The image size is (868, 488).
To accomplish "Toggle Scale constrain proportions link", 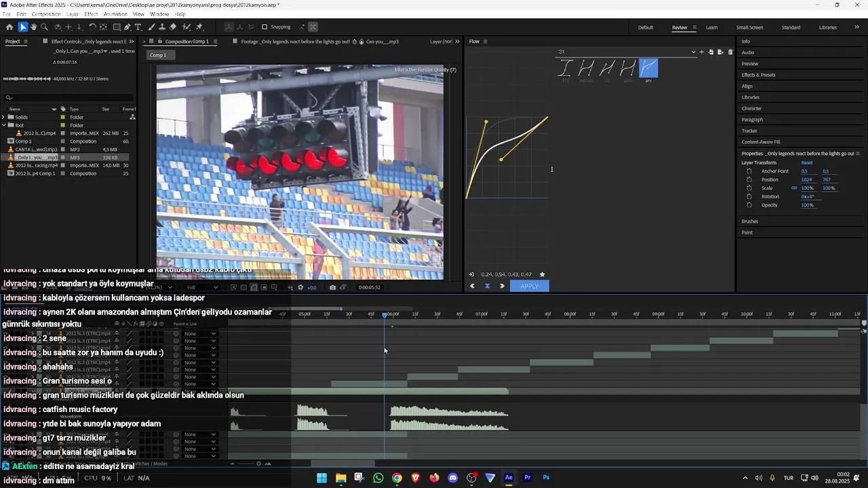I will 794,188.
